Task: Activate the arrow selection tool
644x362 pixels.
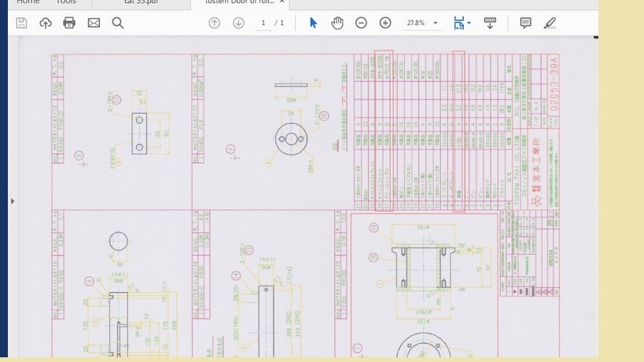Action: pos(313,23)
